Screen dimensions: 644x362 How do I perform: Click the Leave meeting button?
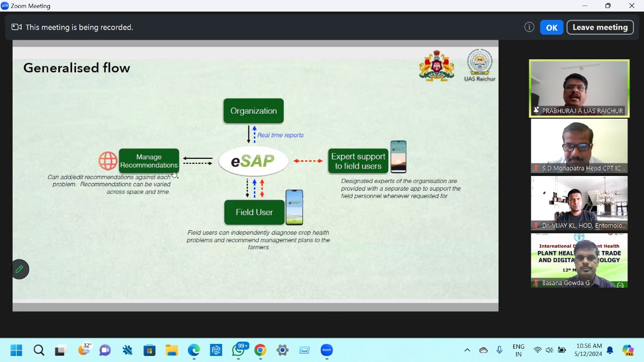(600, 28)
